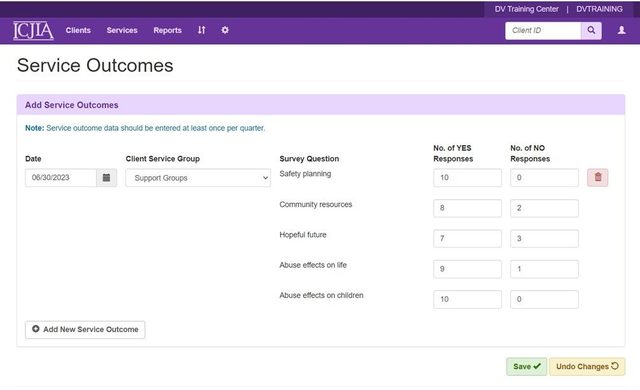Edit Abuse effects on children YES field
Screen dimensions: 640x390
(467, 299)
